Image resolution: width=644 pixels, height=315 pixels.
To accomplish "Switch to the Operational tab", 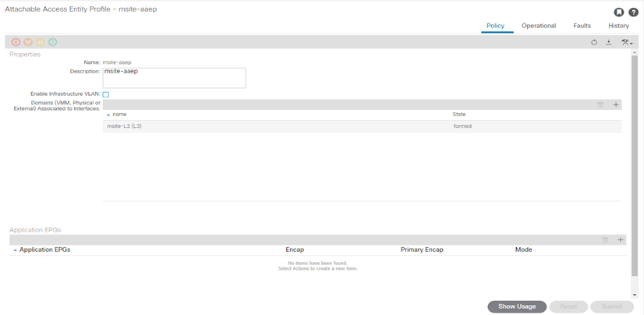I will pyautogui.click(x=539, y=26).
